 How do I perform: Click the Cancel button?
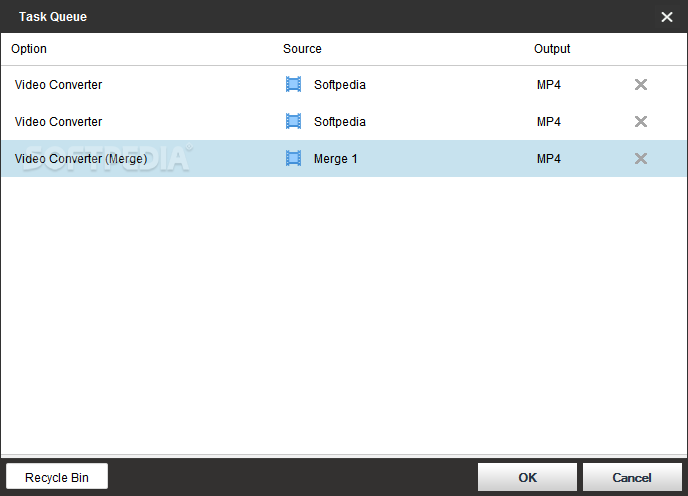[632, 477]
